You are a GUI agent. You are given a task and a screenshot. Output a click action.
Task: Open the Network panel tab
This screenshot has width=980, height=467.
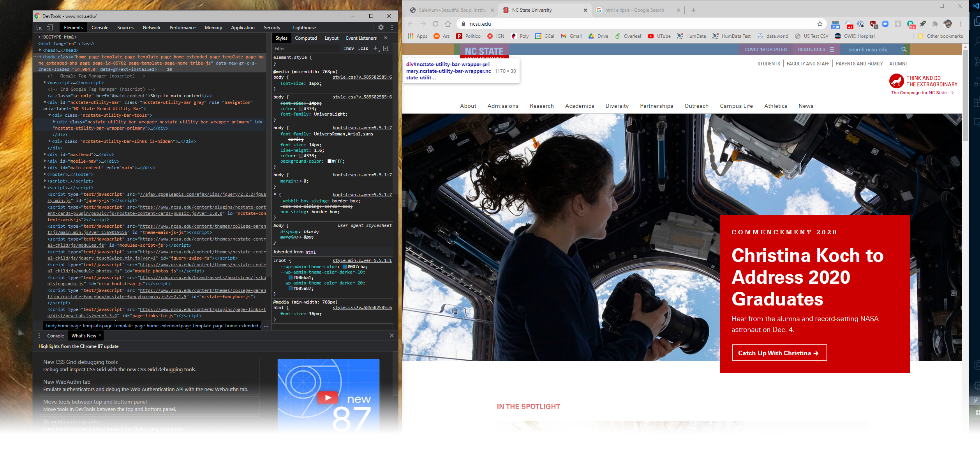coord(152,28)
